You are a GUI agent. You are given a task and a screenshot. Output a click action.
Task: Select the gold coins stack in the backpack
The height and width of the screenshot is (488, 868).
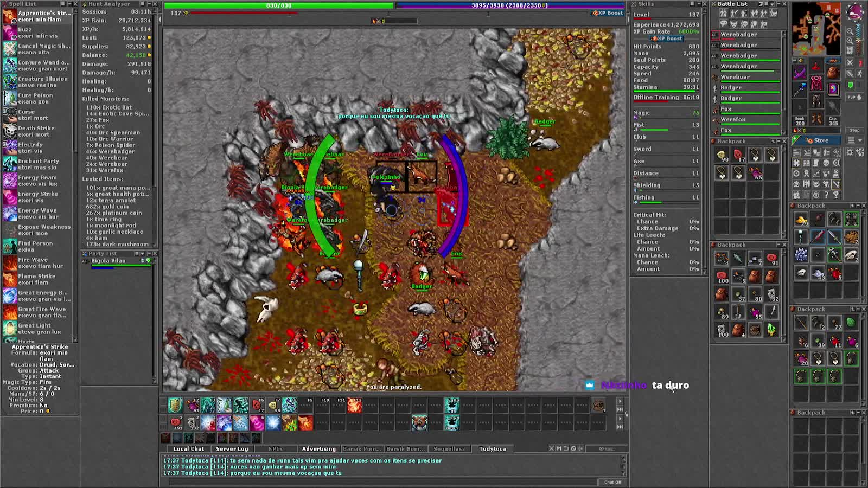801,220
